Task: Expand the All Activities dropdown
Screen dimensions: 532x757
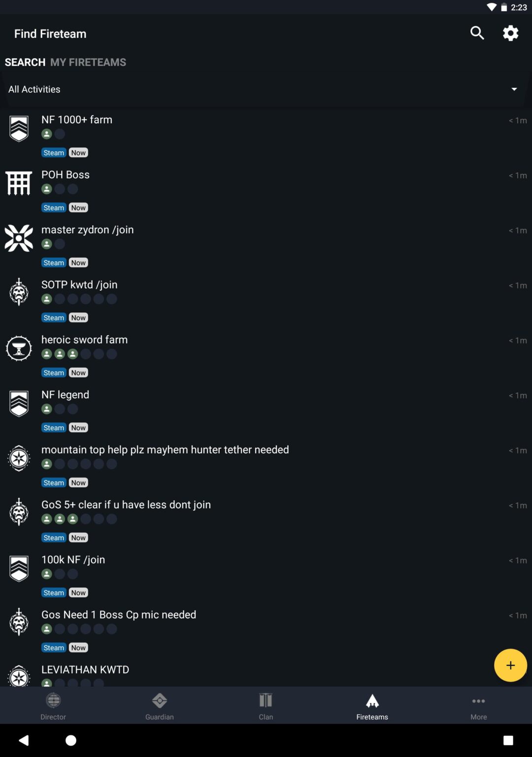Action: (266, 89)
